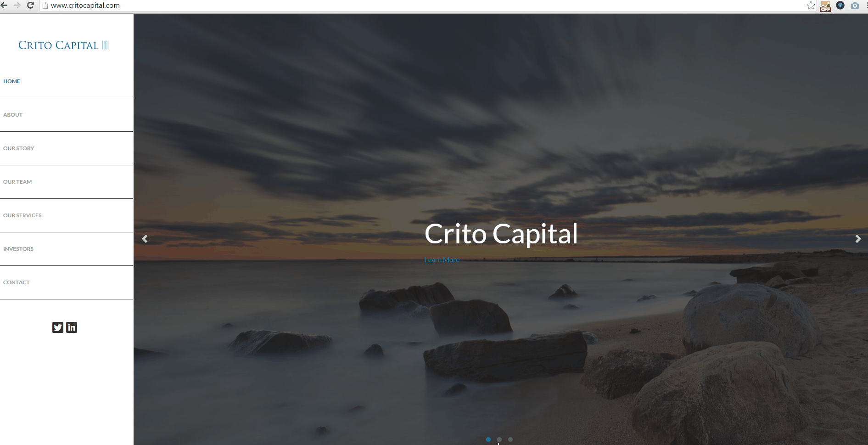Image resolution: width=868 pixels, height=445 pixels.
Task: Select the second slide indicator dot
Action: click(499, 439)
